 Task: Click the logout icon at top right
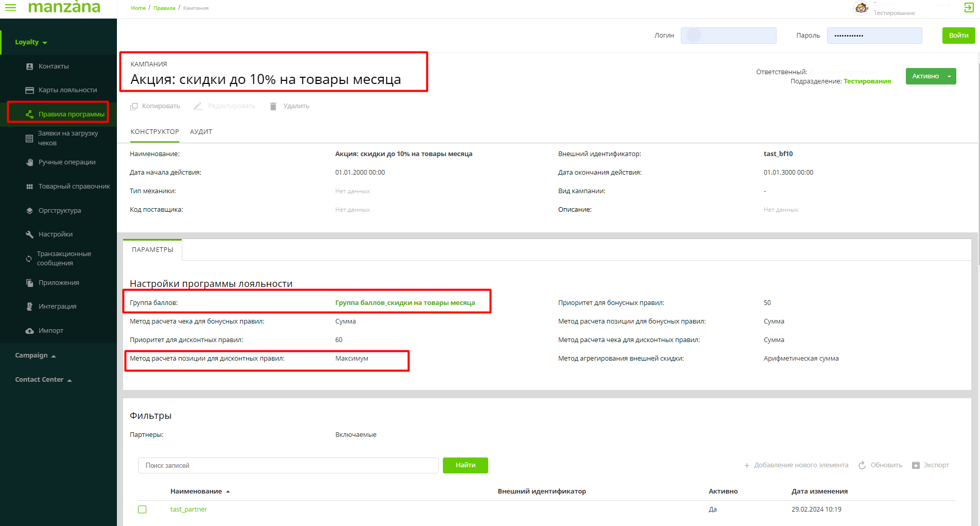(x=969, y=7)
